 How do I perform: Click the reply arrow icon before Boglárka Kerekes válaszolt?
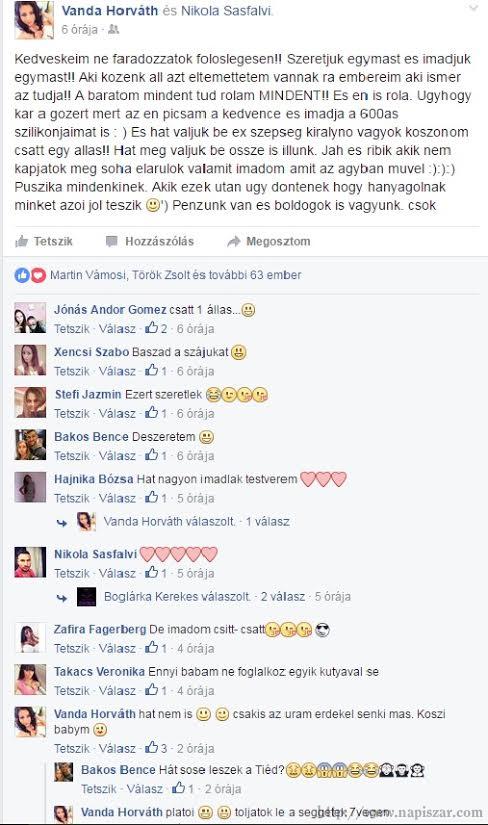click(x=62, y=598)
